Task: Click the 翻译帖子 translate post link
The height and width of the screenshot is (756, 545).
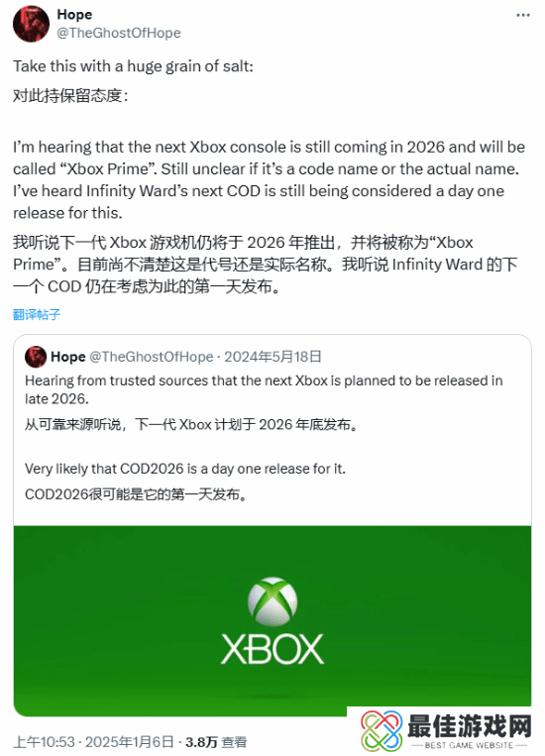Action: pos(37,315)
